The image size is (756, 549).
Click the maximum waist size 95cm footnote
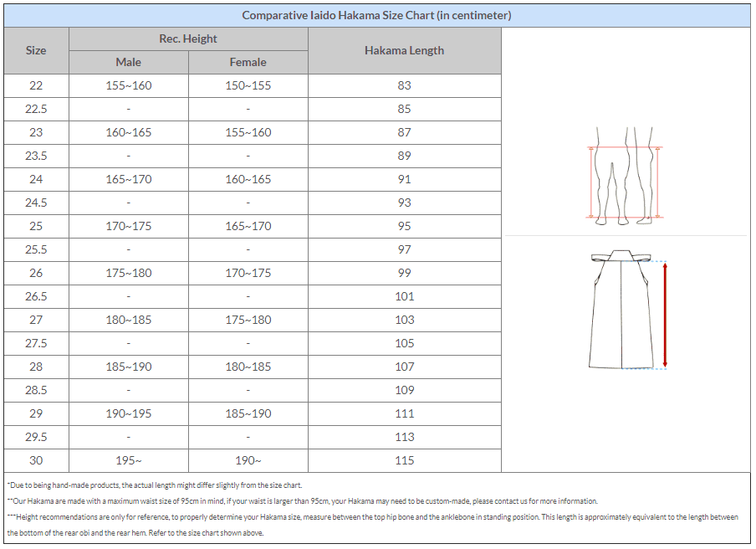pyautogui.click(x=302, y=501)
